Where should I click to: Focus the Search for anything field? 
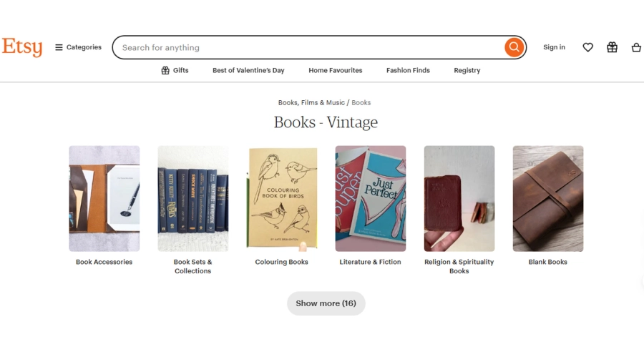(x=308, y=47)
